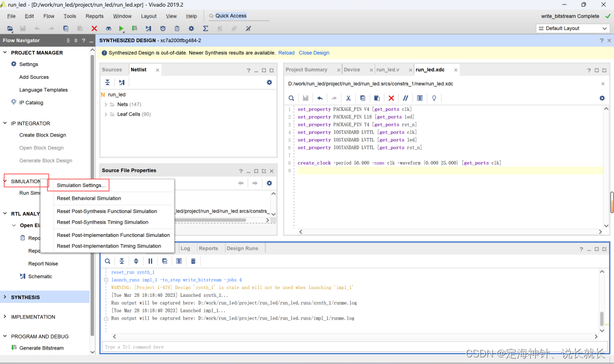This screenshot has height=364, width=614.
Task: Expand SYNTHESIS section in Flow Navigator
Action: pos(5,297)
